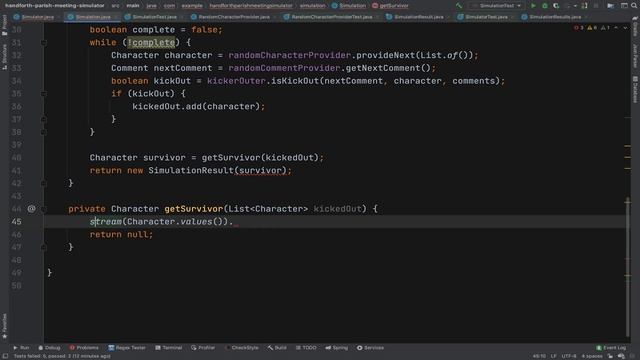Screen dimensions: 640x360
Task: Place cursor on 'return null;' on line 46
Action: tap(121, 234)
